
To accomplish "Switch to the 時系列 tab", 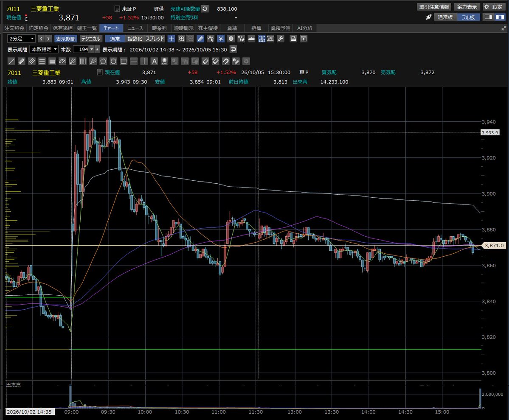I will 159,28.
